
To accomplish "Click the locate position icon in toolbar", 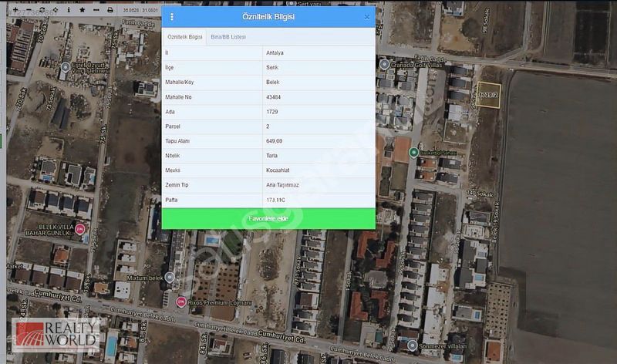I will (x=56, y=10).
